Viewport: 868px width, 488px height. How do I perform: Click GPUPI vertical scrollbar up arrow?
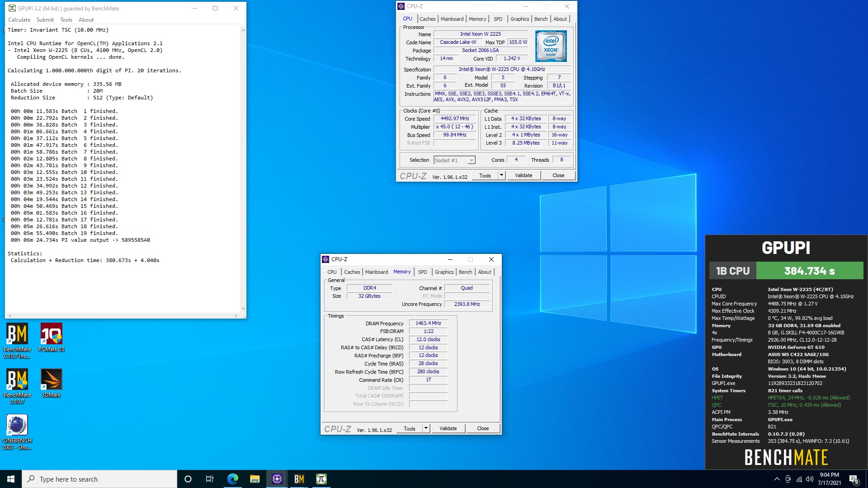[243, 30]
